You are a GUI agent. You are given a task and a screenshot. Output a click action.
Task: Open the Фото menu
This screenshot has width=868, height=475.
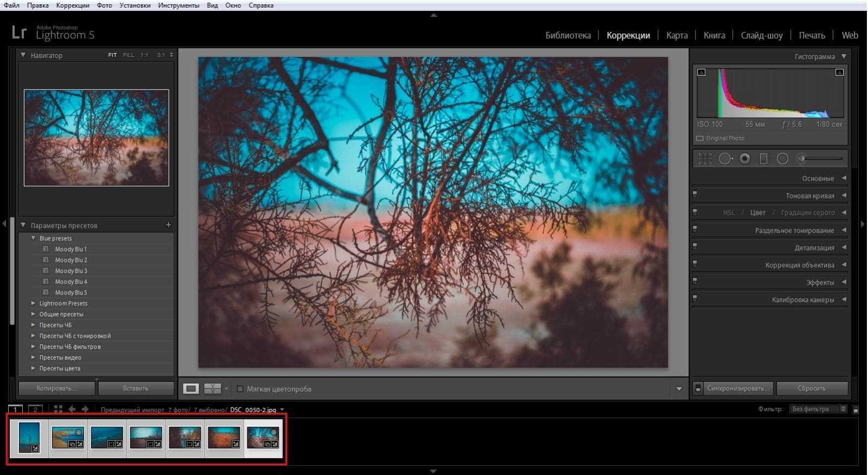click(104, 5)
